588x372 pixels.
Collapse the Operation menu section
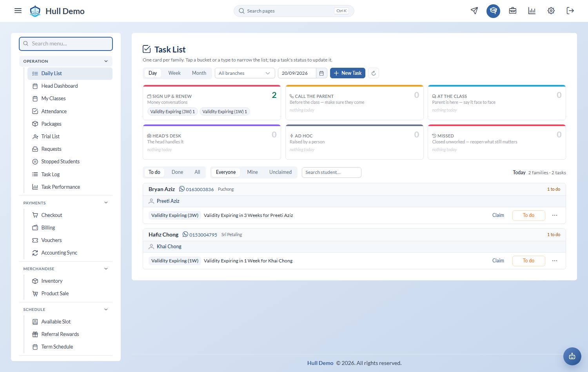(x=66, y=61)
